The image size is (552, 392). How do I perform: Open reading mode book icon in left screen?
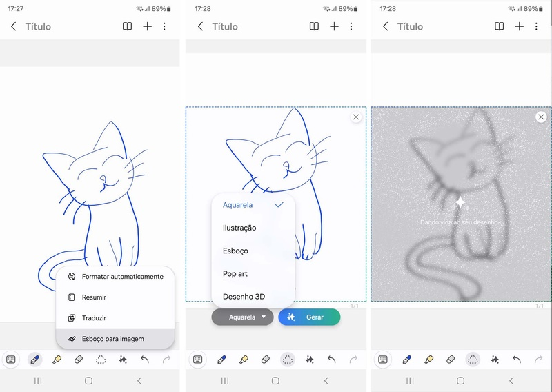click(x=127, y=26)
